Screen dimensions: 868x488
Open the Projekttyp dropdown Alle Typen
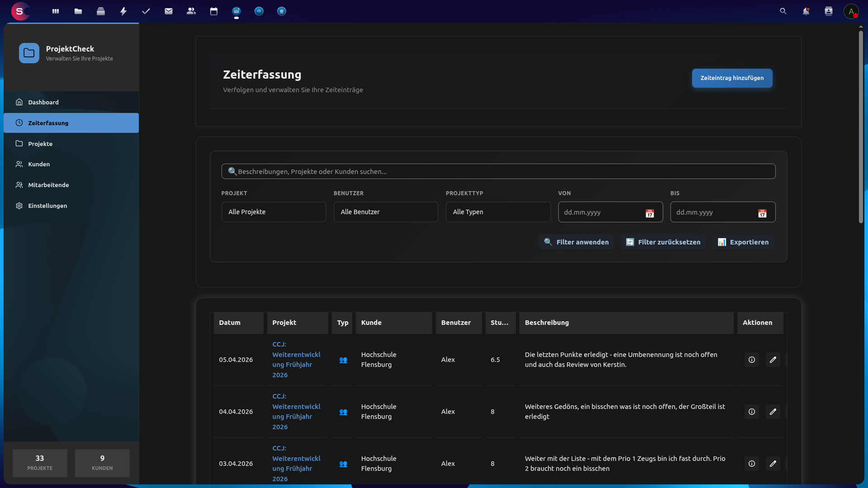point(498,212)
